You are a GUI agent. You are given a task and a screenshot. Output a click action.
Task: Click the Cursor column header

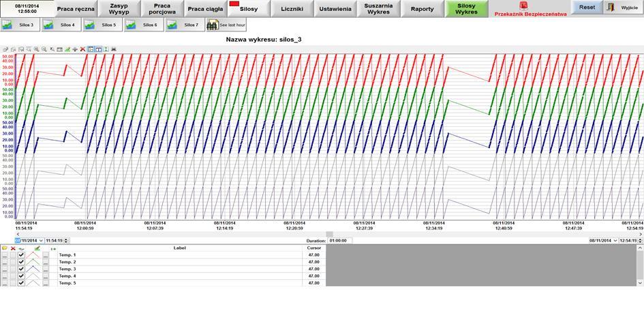point(313,248)
